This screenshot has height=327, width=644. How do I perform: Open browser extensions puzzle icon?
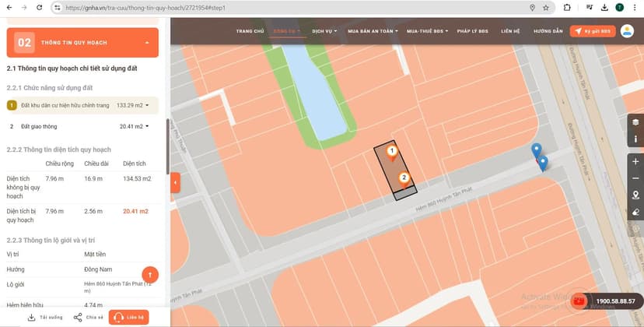[567, 8]
